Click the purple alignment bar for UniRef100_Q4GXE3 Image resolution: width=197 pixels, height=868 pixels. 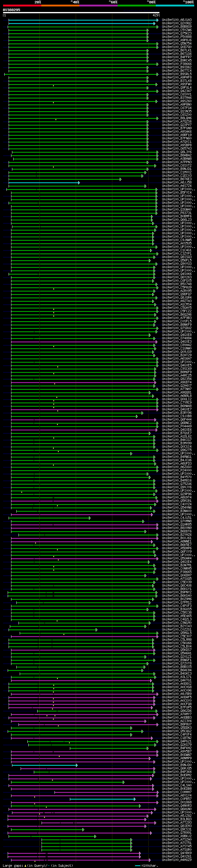click(84, 342)
